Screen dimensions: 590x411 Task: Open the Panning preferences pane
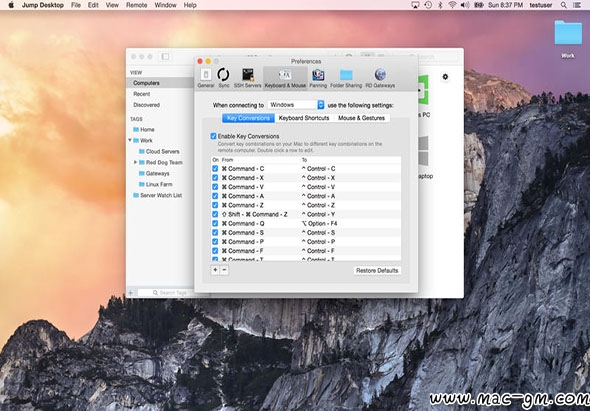pyautogui.click(x=318, y=78)
